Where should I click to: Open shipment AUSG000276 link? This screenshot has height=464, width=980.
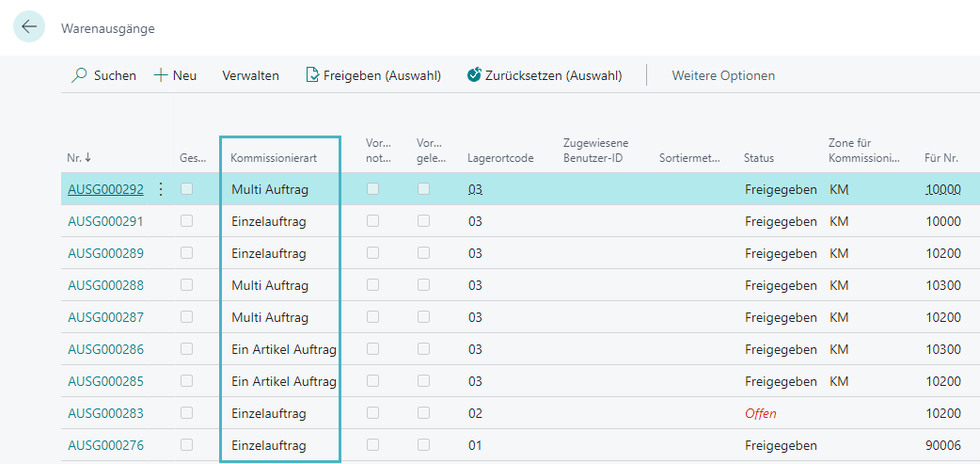tap(105, 445)
